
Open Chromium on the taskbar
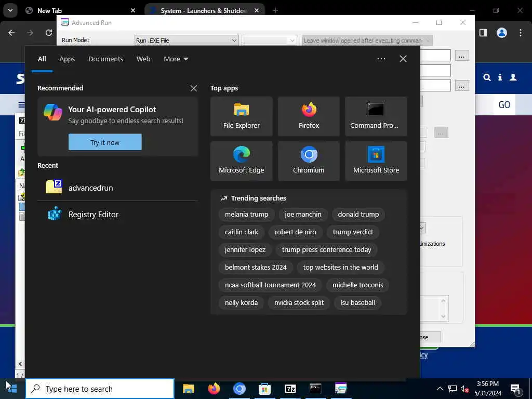[x=239, y=389]
